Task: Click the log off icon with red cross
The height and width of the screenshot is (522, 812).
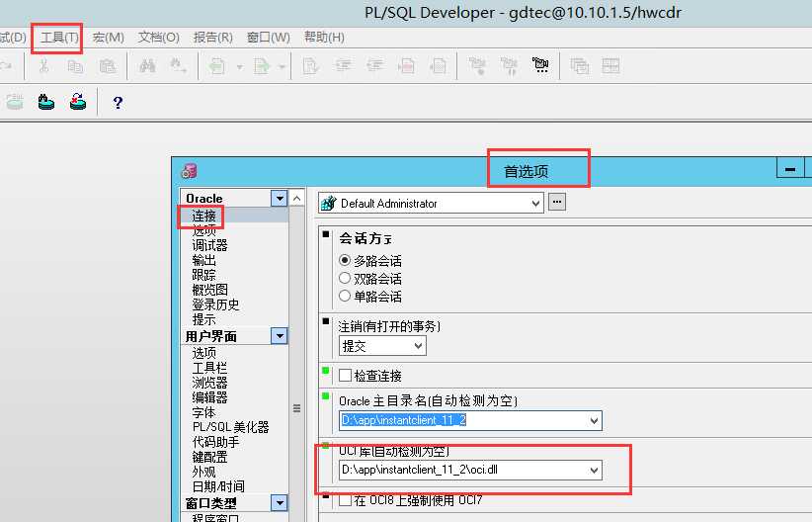Action: coord(78,102)
